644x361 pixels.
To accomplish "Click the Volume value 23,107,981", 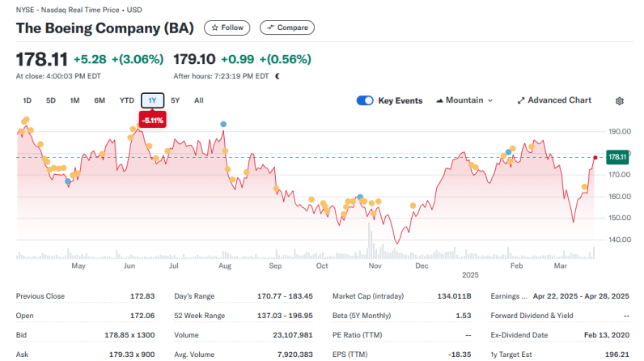I will click(x=292, y=335).
